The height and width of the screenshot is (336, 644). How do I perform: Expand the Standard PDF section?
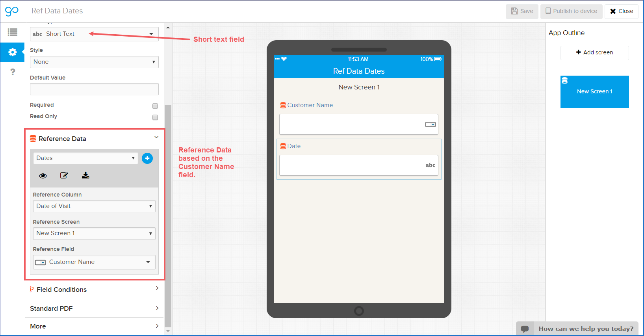click(x=94, y=308)
